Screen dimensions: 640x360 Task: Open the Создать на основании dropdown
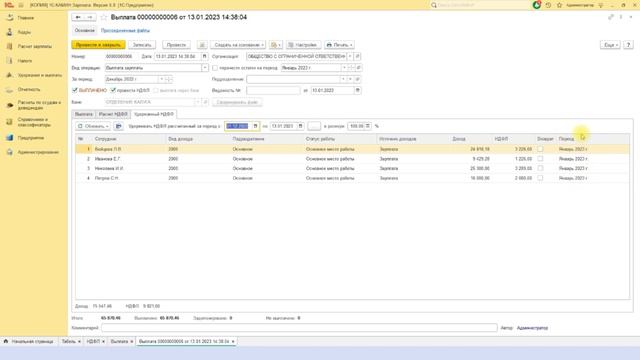tap(238, 45)
